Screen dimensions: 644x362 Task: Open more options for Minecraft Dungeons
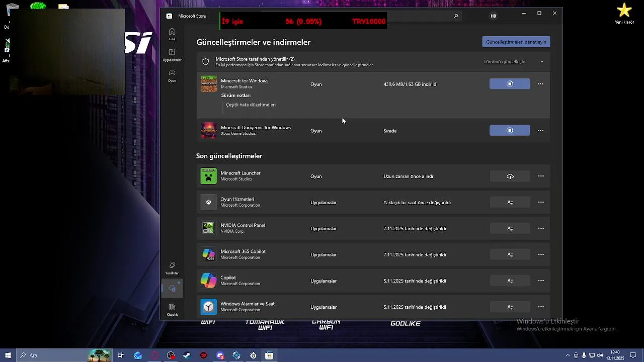point(540,131)
